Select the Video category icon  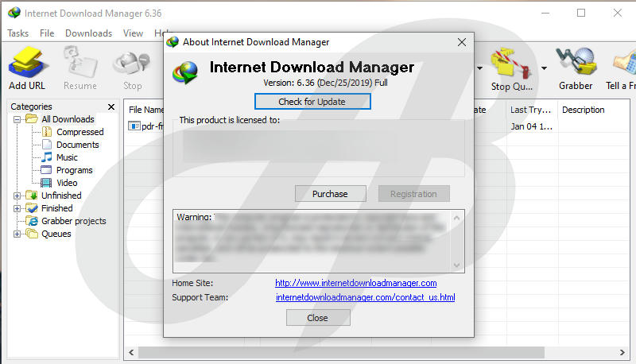pos(46,183)
